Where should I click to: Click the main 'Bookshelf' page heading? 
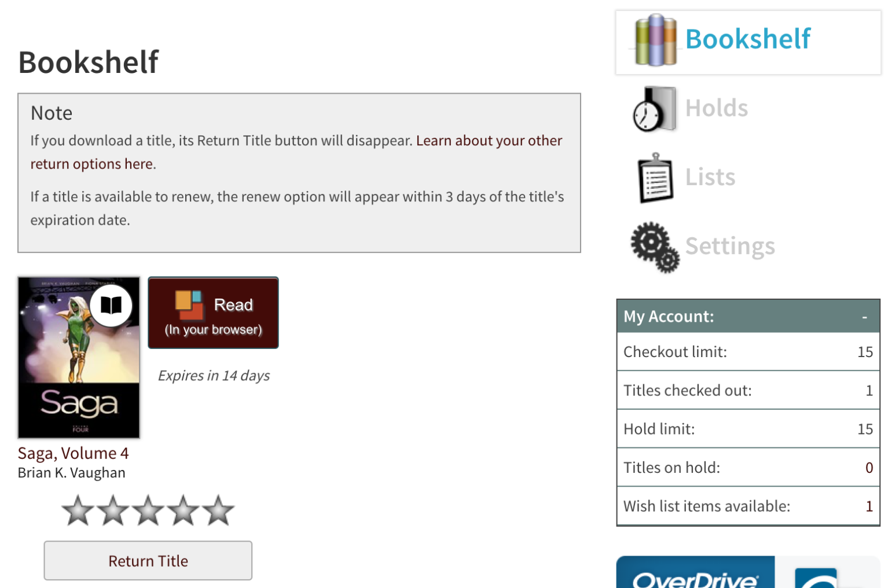coord(89,62)
